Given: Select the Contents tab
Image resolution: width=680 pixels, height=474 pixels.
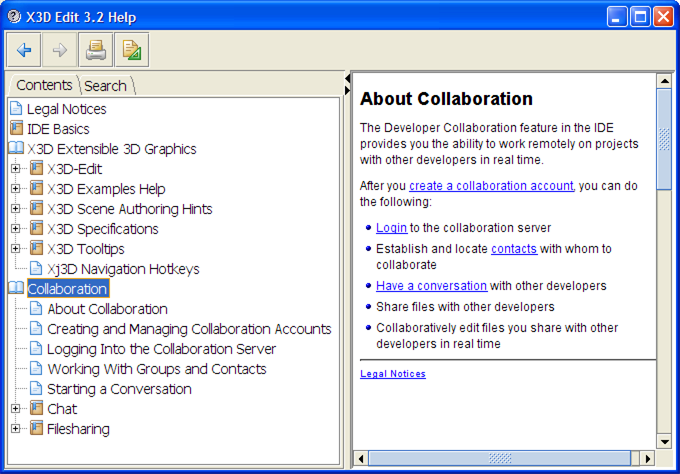Looking at the screenshot, I should 44,85.
